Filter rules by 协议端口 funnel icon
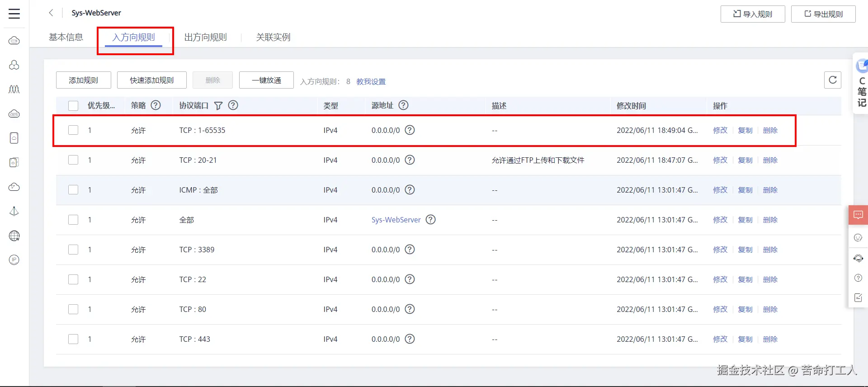This screenshot has width=868, height=387. tap(218, 105)
